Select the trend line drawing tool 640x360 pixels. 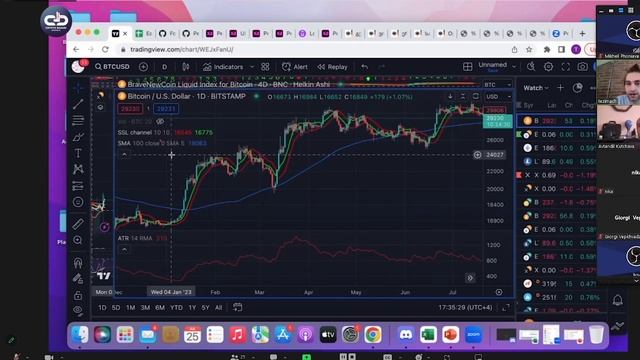coord(78,104)
